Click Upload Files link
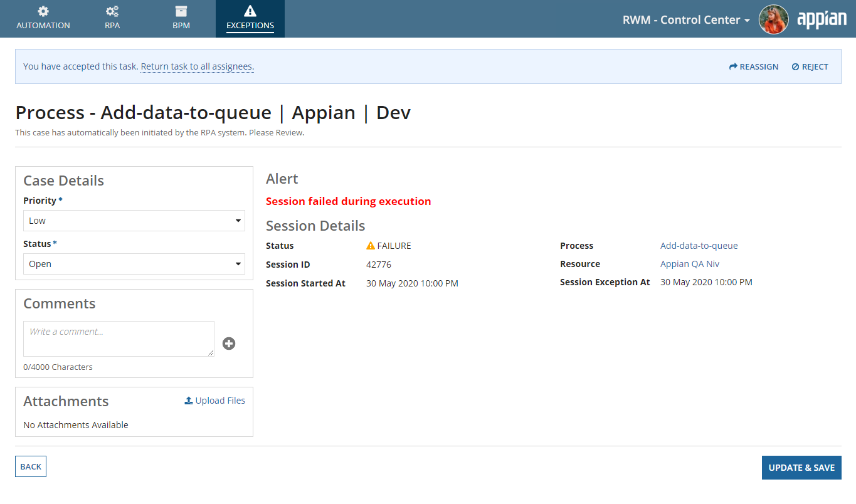 click(214, 401)
